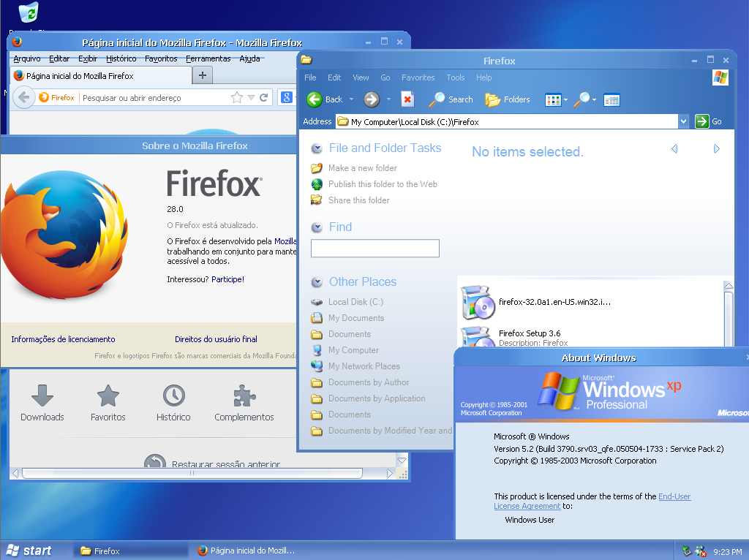
Task: Reload the page in Firefox
Action: [263, 97]
